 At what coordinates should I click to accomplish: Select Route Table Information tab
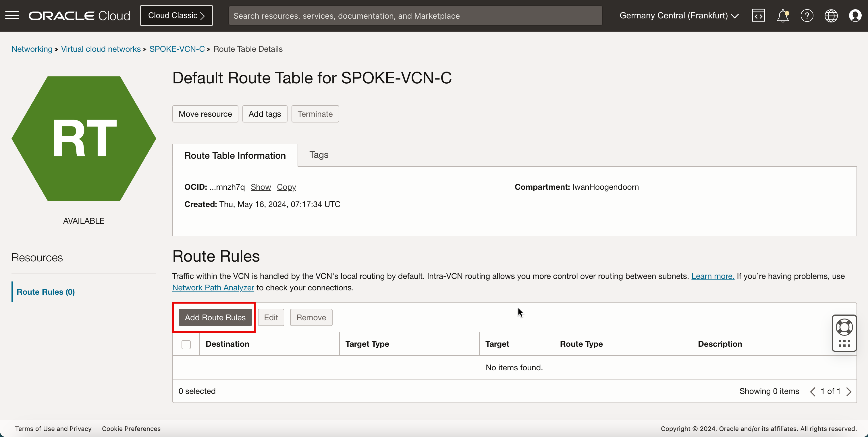(234, 155)
